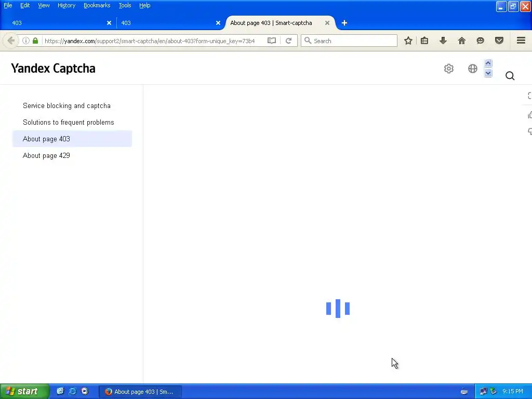Open Solutions to frequent problems link

click(68, 122)
